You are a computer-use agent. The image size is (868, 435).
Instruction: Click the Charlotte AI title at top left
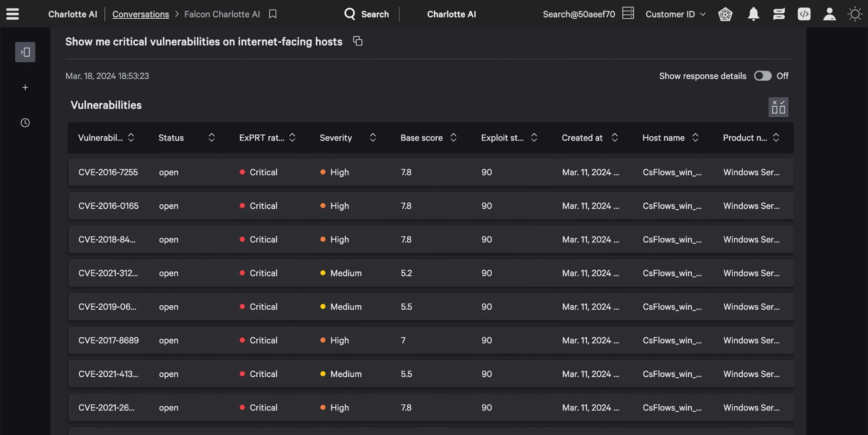73,14
